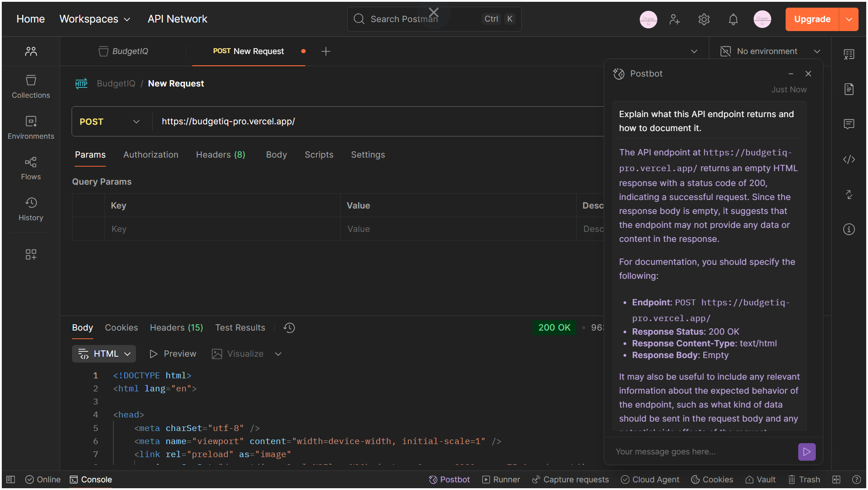Click the Postbot send message button
This screenshot has width=868, height=490.
point(806,451)
